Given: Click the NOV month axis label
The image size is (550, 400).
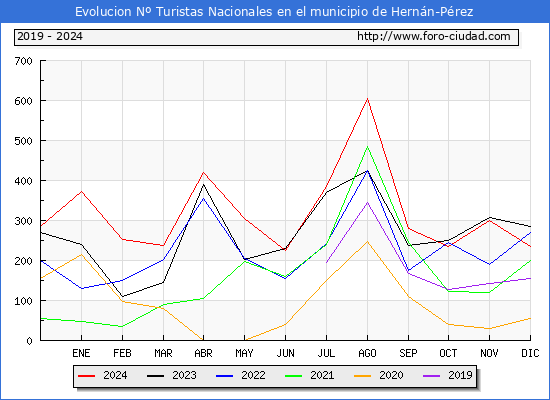Looking at the screenshot, I should click(489, 353).
